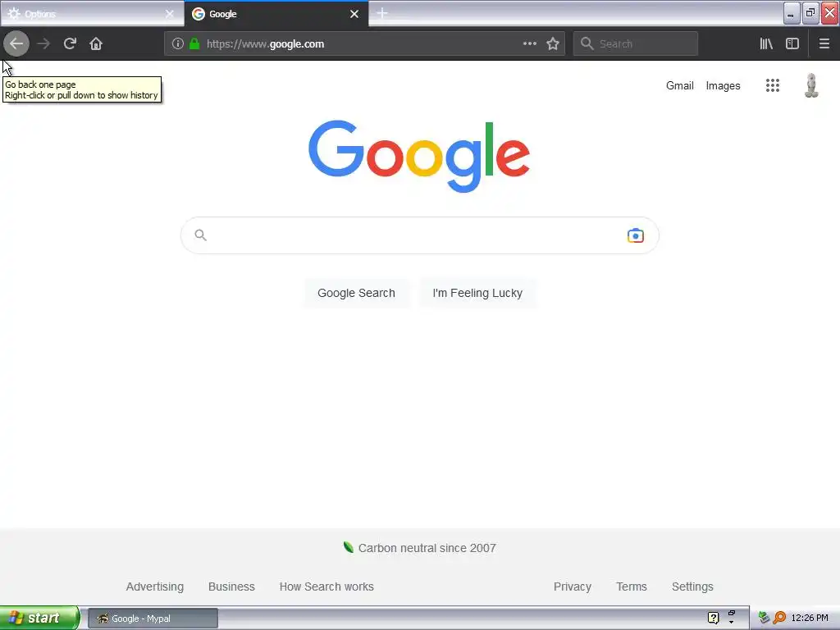The height and width of the screenshot is (630, 840).
Task: Open Images link
Action: tap(723, 85)
